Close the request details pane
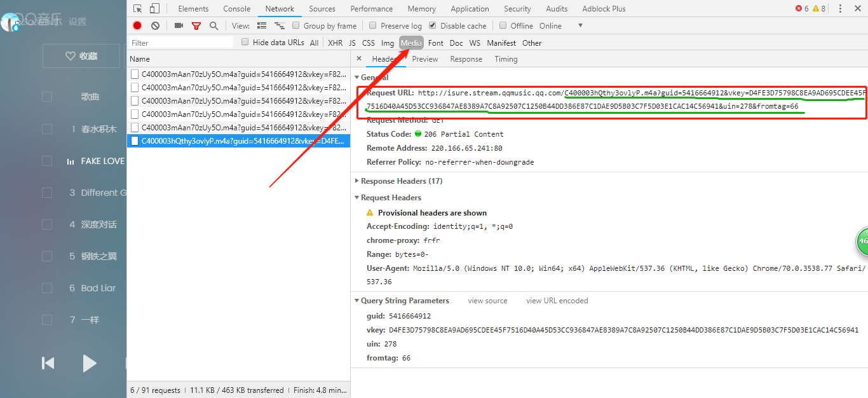Screen dimensions: 868x398 [x=359, y=58]
